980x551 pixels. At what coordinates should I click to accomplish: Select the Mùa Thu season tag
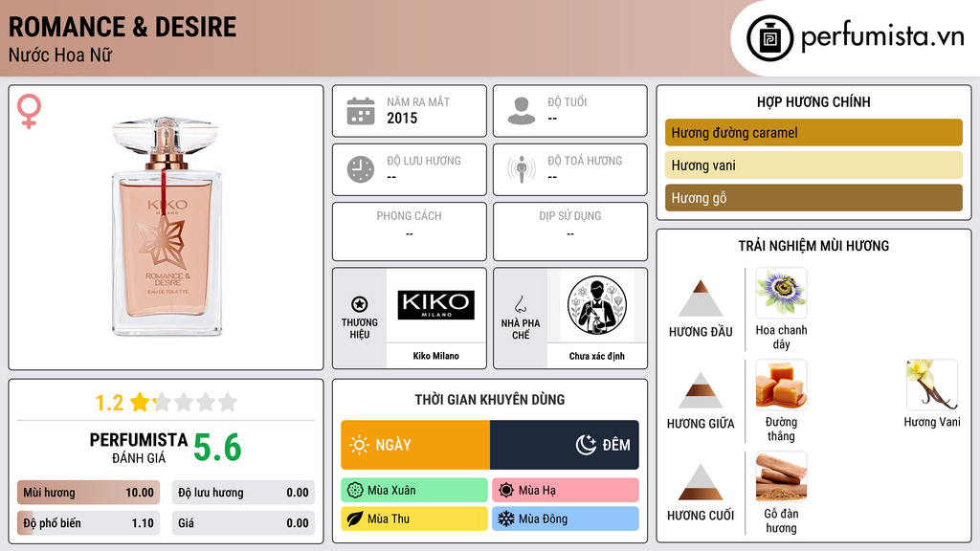[x=414, y=518]
